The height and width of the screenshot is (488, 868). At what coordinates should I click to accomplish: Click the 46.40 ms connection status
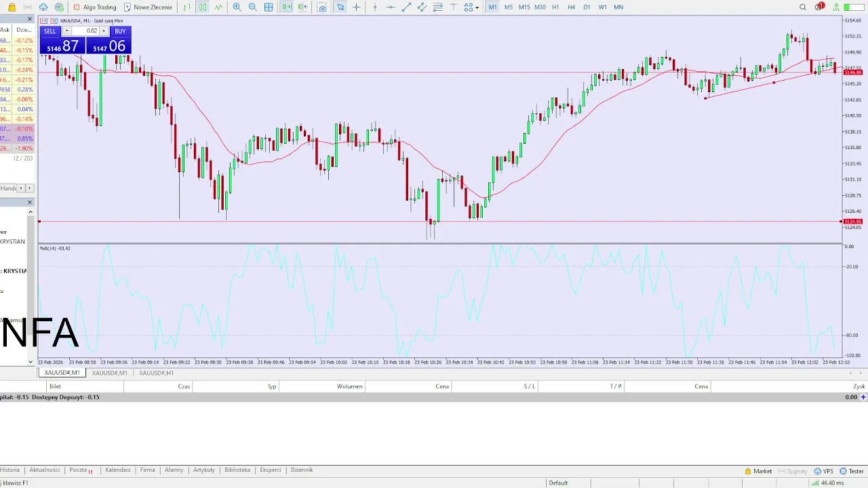[x=827, y=483]
